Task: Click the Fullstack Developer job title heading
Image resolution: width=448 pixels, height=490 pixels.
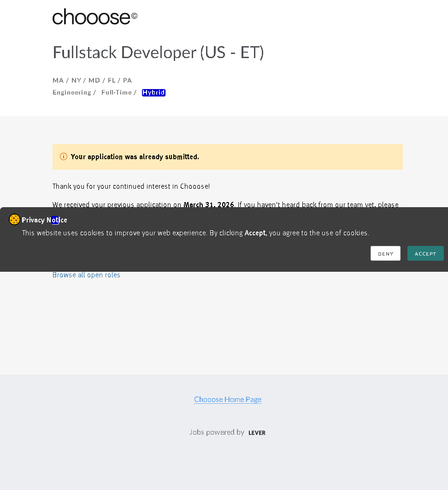Action: point(158,52)
